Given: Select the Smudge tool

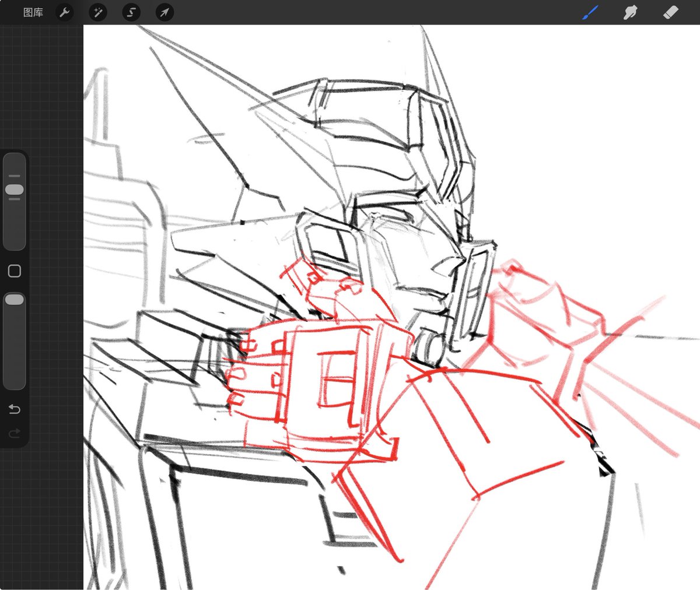Looking at the screenshot, I should click(631, 12).
